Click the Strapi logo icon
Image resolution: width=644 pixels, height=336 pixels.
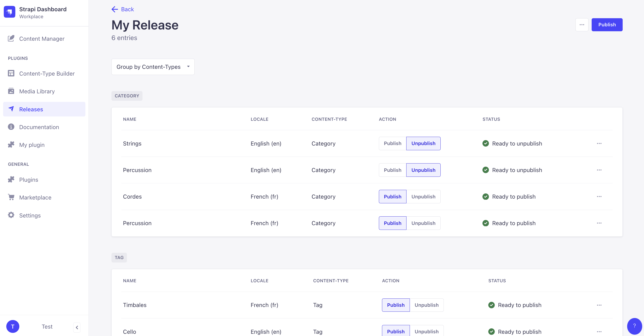[x=9, y=12]
